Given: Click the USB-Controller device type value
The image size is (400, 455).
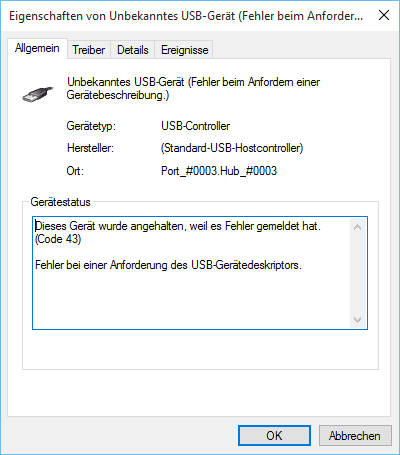Looking at the screenshot, I should pyautogui.click(x=196, y=126).
